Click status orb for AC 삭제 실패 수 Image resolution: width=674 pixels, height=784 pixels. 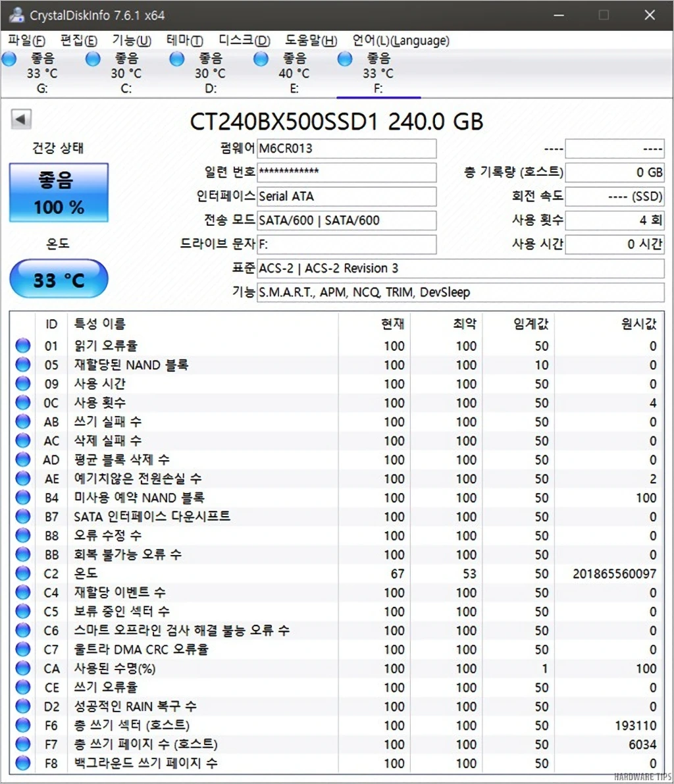22,440
